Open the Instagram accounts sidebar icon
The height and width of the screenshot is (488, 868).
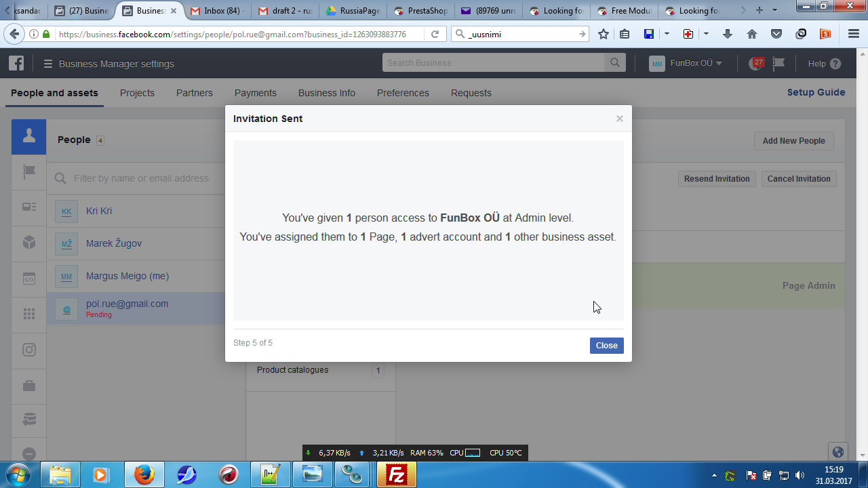[x=29, y=350]
